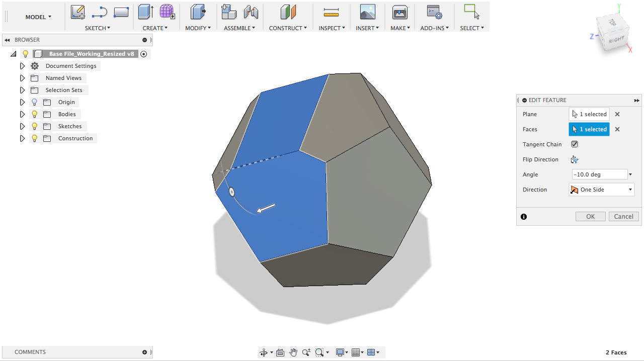
Task: Open the Display Settings monitor icon
Action: [340, 352]
